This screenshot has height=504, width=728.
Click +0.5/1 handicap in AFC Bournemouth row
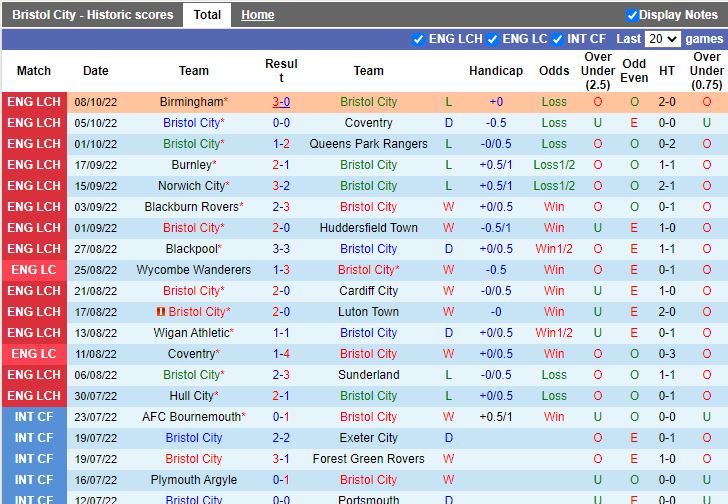point(496,417)
